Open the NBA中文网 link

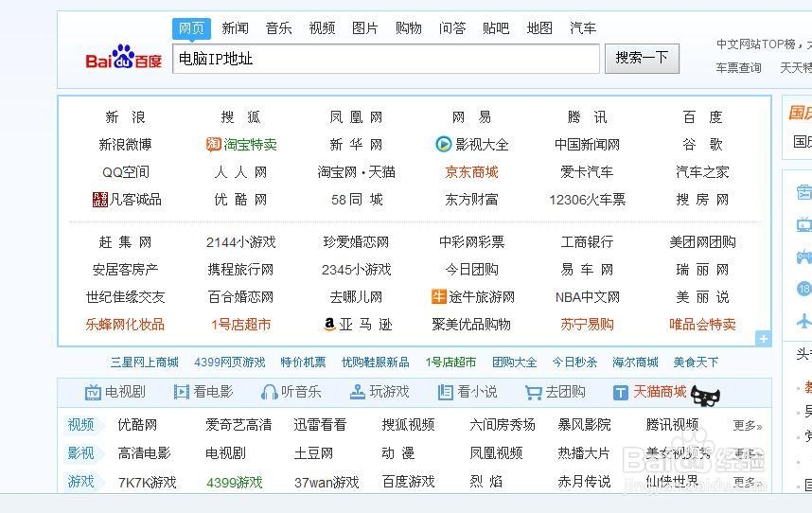tap(588, 296)
